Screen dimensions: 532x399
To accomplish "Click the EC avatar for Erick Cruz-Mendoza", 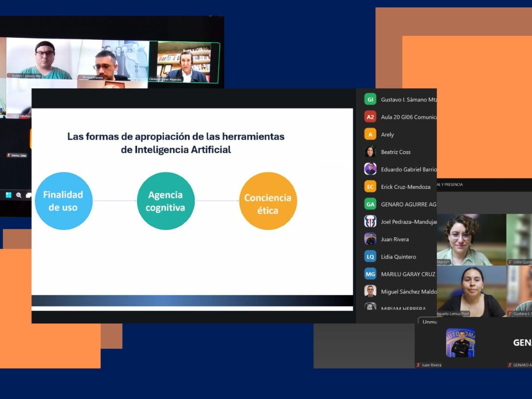I will click(370, 187).
